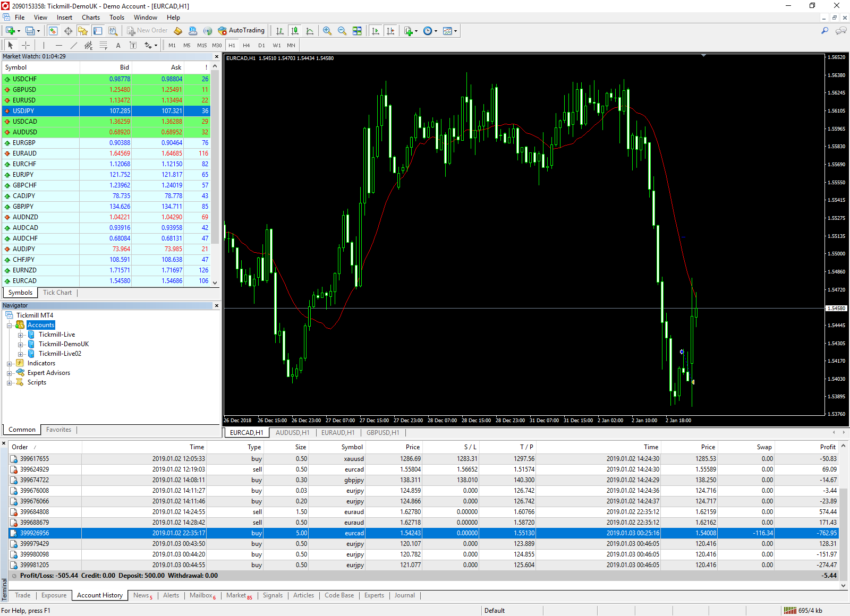Click the Signals radio-wave icon in toolbar
This screenshot has width=850, height=616.
(x=208, y=31)
